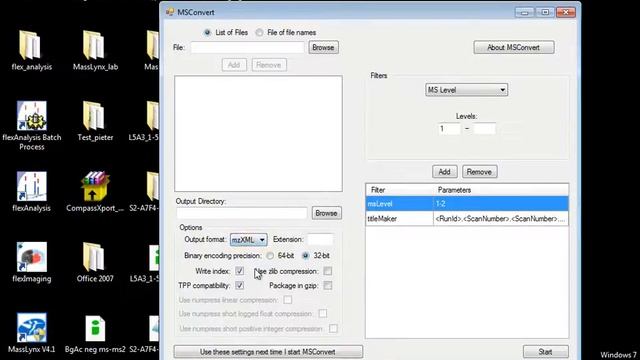The width and height of the screenshot is (640, 360).
Task: Choose 64-bit binary encoding precision
Action: [270, 256]
